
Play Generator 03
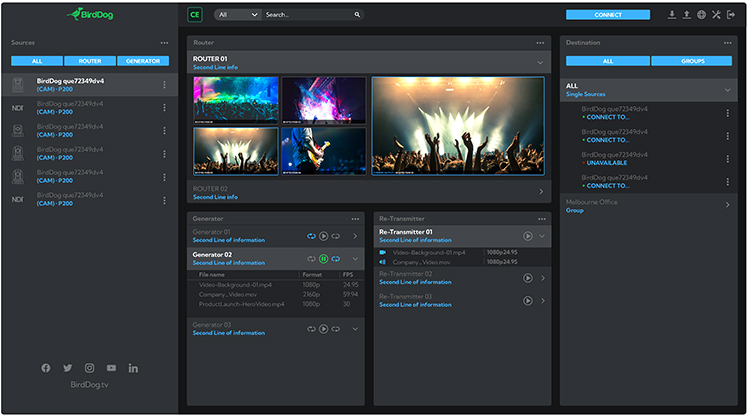pyautogui.click(x=324, y=329)
